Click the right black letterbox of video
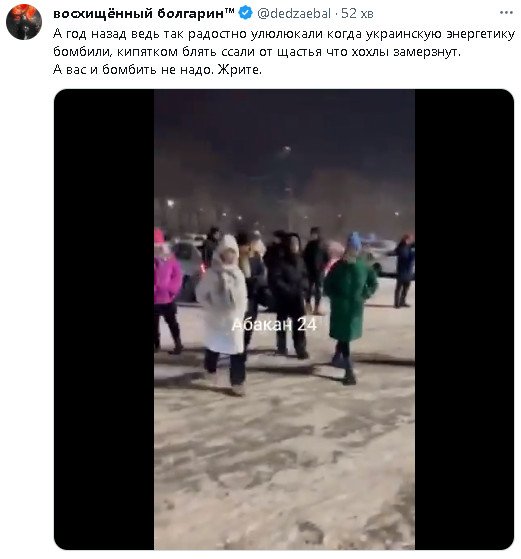The width and height of the screenshot is (521, 559). click(x=464, y=319)
